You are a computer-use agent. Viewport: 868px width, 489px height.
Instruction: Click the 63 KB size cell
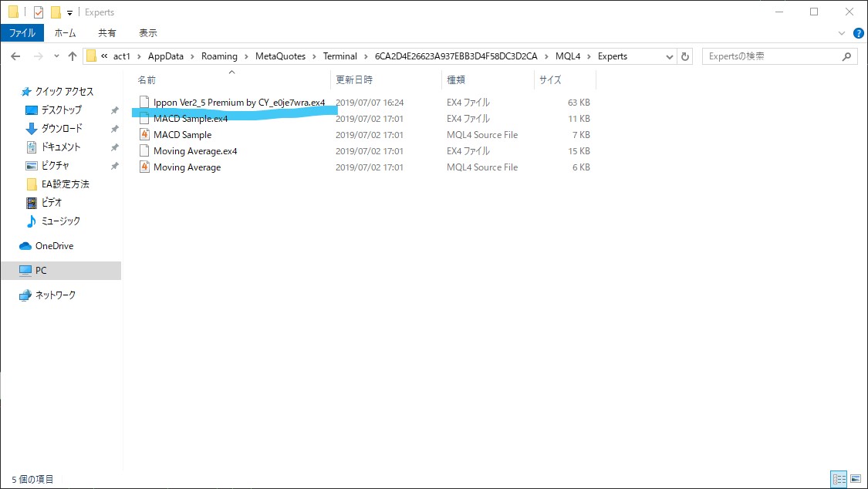click(x=579, y=103)
